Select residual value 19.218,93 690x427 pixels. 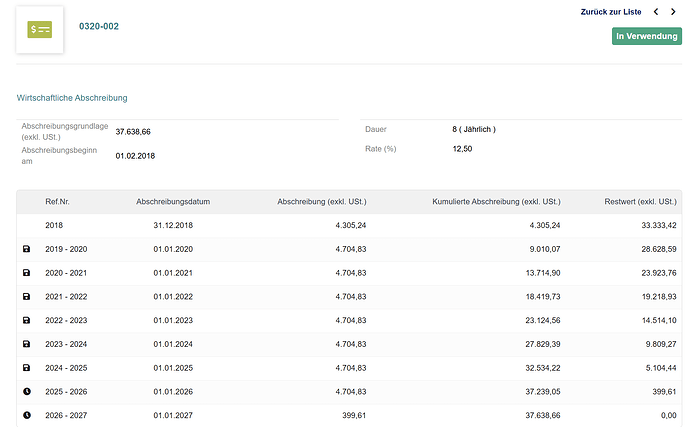click(x=659, y=297)
